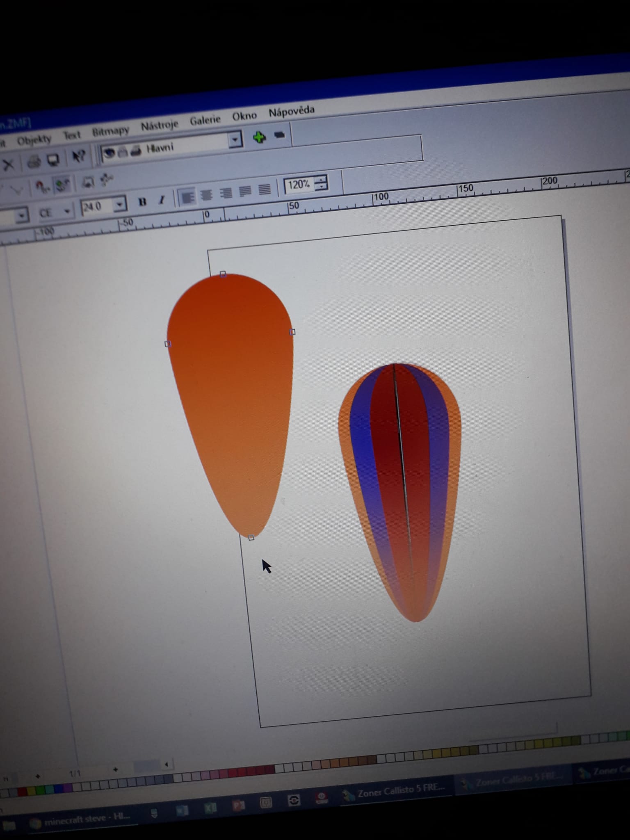
Task: Click the context help cursor icon
Action: tap(78, 156)
